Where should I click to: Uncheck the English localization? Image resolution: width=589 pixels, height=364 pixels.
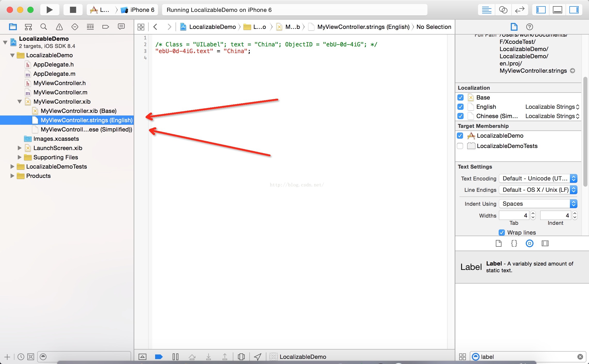460,107
